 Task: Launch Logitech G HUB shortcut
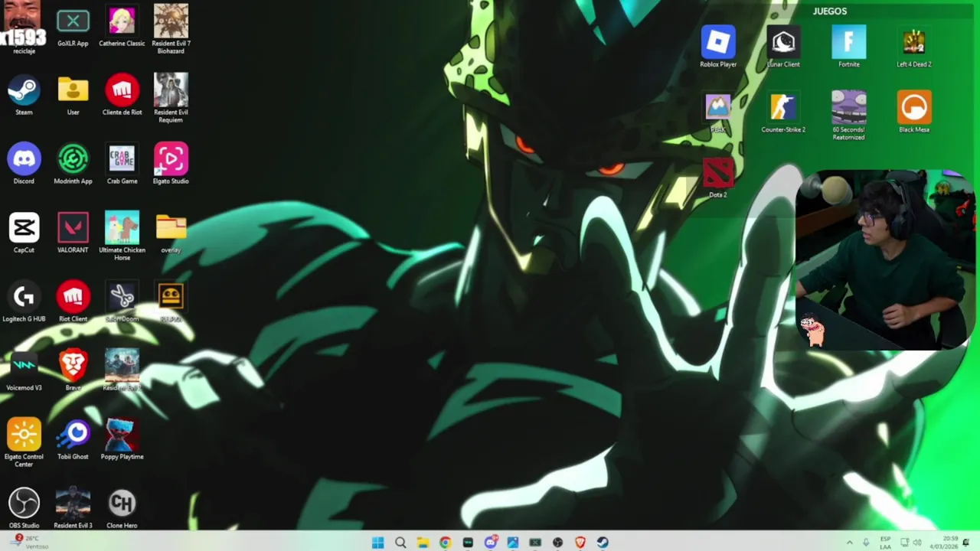[x=24, y=302]
